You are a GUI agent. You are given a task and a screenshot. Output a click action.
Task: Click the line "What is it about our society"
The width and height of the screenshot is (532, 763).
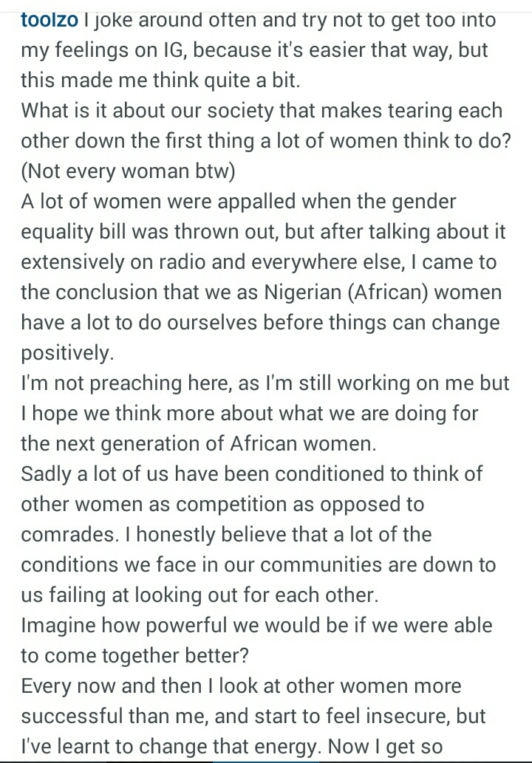click(x=262, y=111)
